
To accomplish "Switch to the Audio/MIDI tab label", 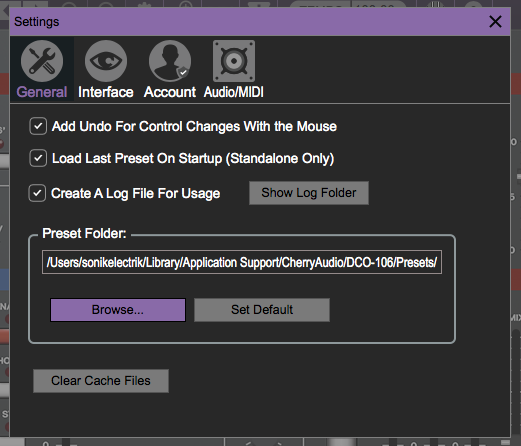I will point(234,92).
